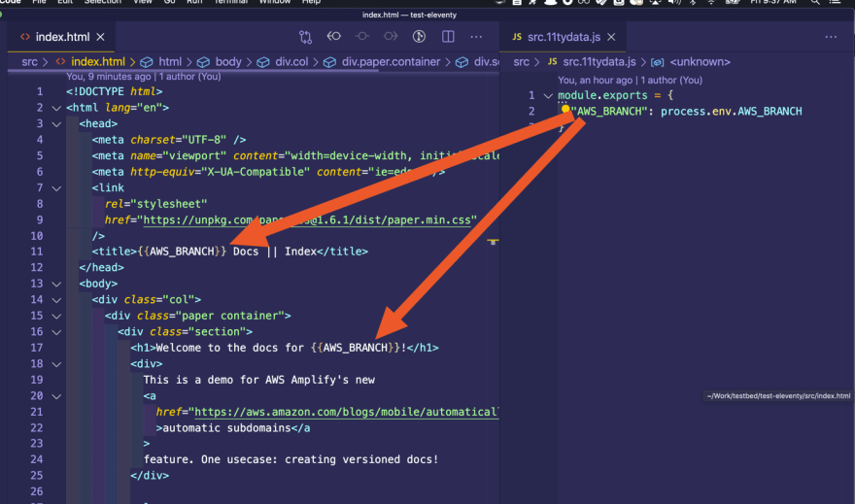855x504 pixels.
Task: Click the html element icon in the breadcrumb
Action: tap(146, 62)
